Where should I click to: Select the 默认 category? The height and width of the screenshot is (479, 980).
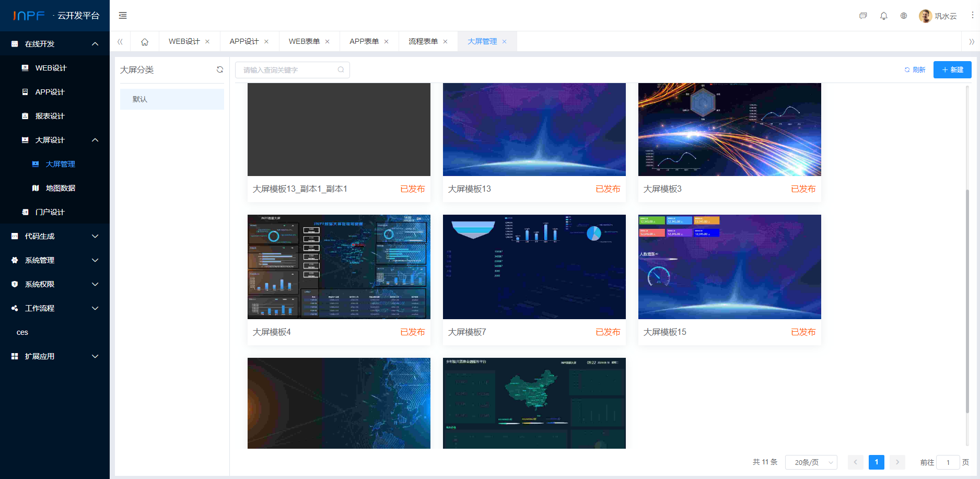click(172, 99)
